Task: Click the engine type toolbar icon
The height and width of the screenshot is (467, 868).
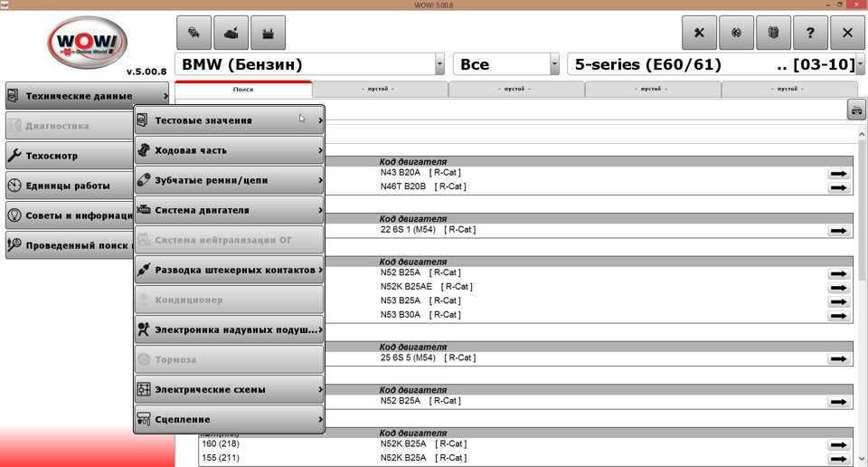Action: click(231, 33)
